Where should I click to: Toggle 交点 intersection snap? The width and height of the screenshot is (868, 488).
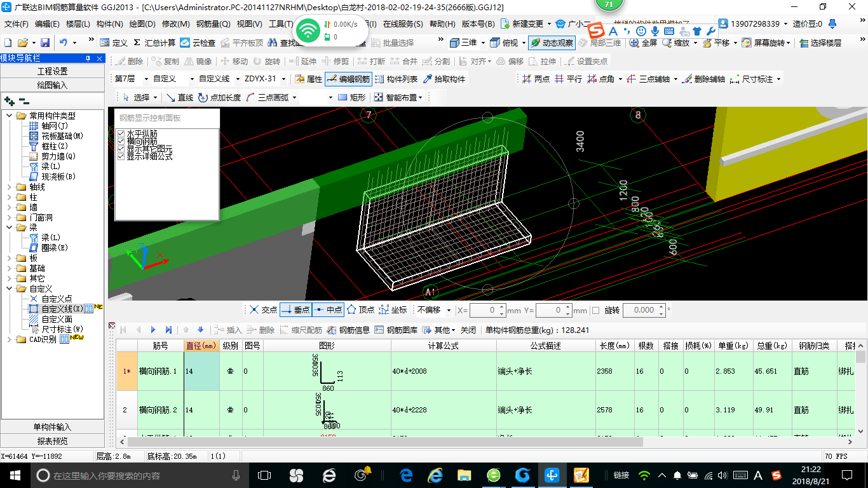click(262, 309)
